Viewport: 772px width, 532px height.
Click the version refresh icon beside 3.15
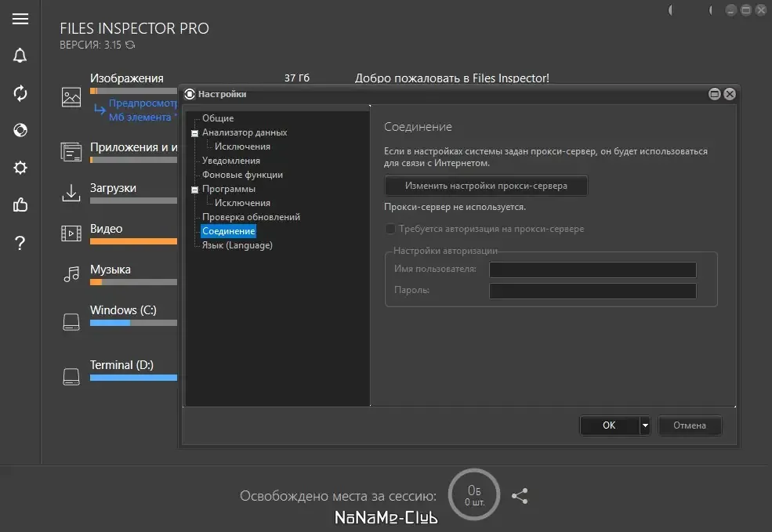coord(130,45)
